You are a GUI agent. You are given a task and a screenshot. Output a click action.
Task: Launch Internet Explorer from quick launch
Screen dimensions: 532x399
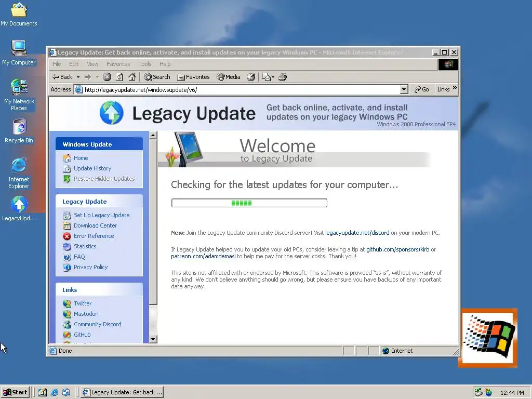pos(54,392)
